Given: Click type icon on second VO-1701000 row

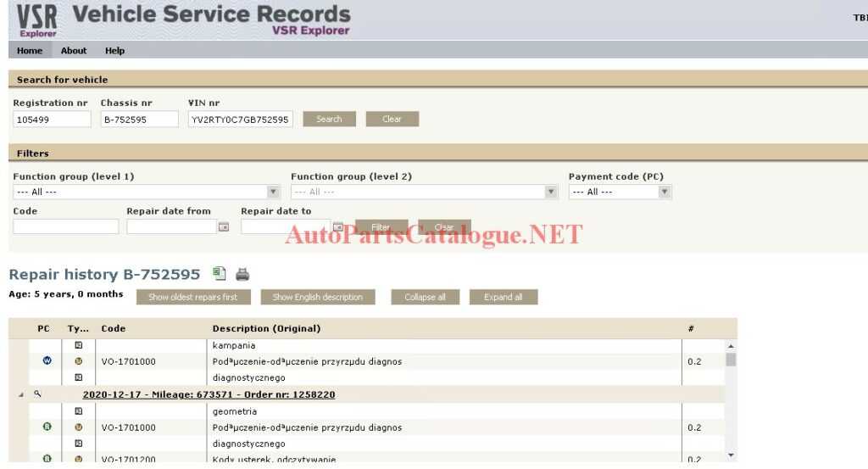Looking at the screenshot, I should pyautogui.click(x=79, y=427).
